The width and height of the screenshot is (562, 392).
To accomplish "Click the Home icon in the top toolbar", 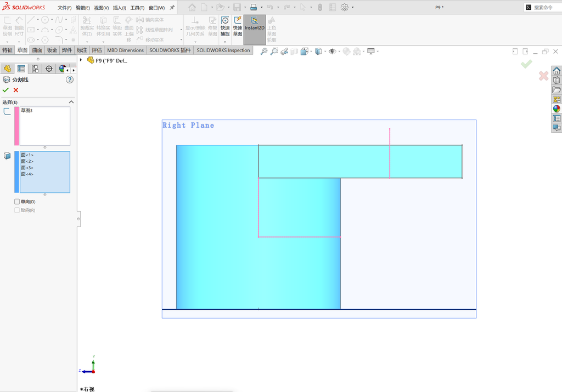I will pos(192,7).
